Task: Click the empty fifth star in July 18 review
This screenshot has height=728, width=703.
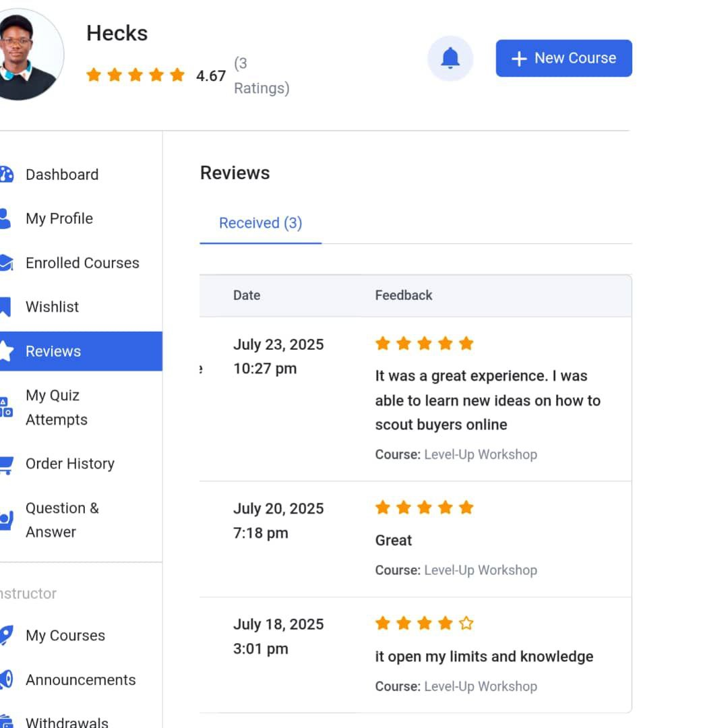Action: tap(466, 623)
